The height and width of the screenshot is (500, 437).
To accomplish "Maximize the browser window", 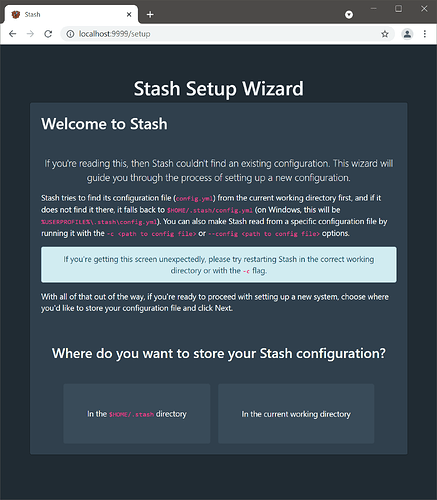I will click(398, 9).
